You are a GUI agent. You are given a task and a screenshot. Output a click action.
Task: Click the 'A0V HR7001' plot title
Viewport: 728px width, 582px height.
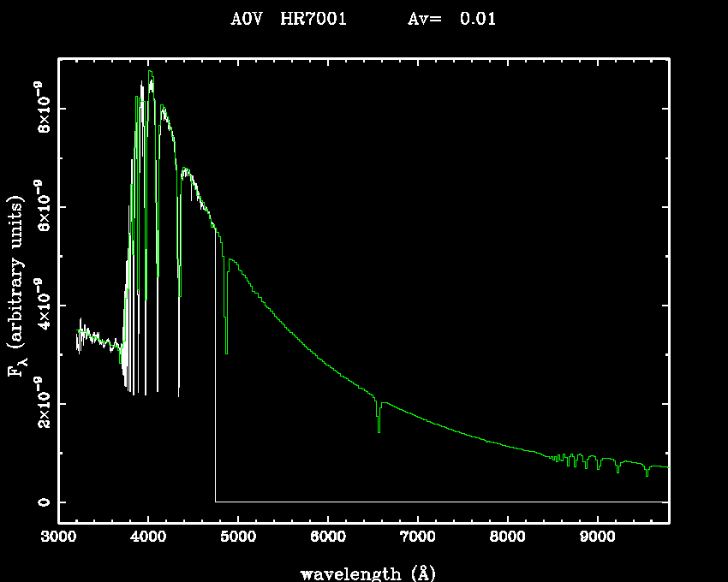(289, 19)
